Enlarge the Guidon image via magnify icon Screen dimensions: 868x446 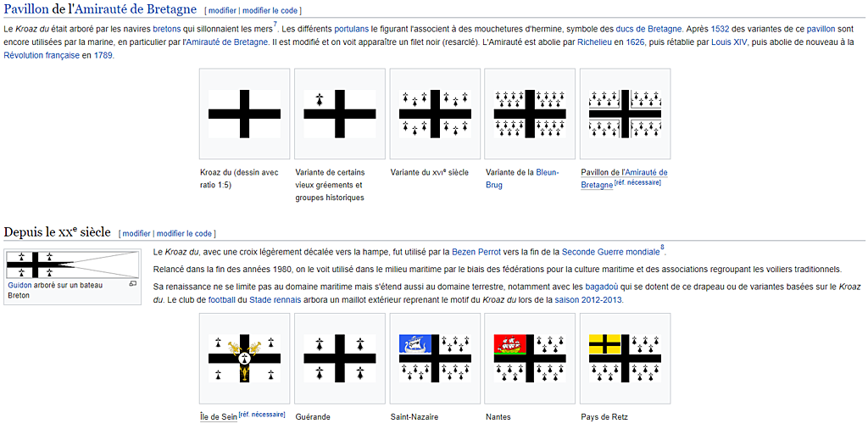[x=133, y=284]
